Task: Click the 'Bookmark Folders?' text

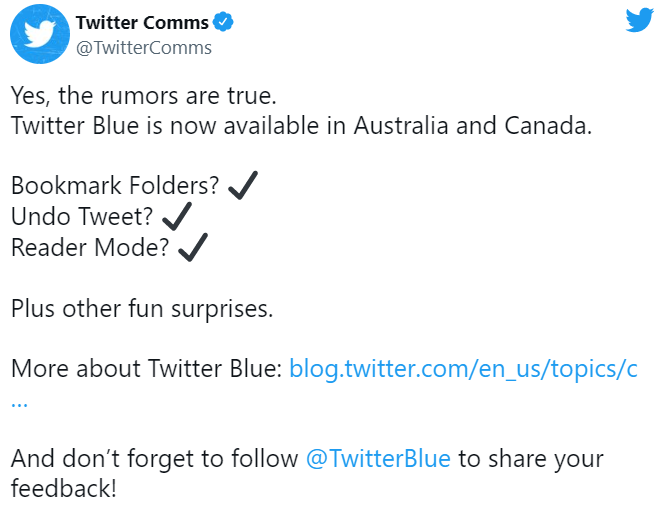Action: tap(115, 186)
